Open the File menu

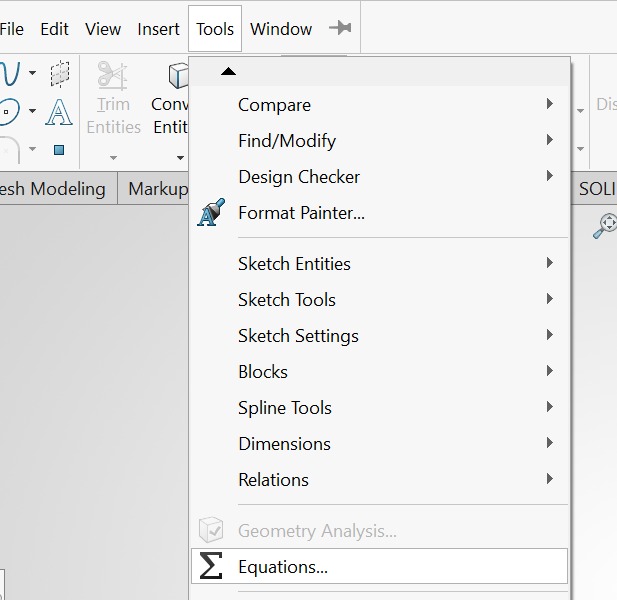tap(11, 29)
